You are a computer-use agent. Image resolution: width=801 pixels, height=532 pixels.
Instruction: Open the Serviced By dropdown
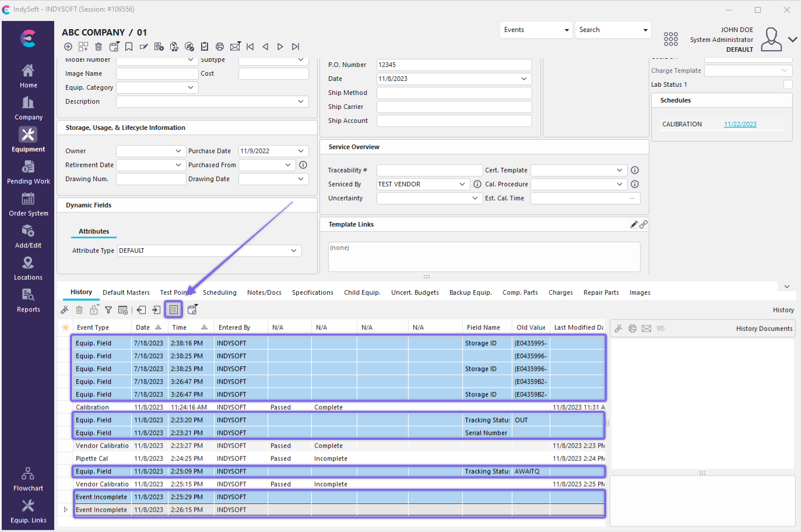(x=462, y=184)
